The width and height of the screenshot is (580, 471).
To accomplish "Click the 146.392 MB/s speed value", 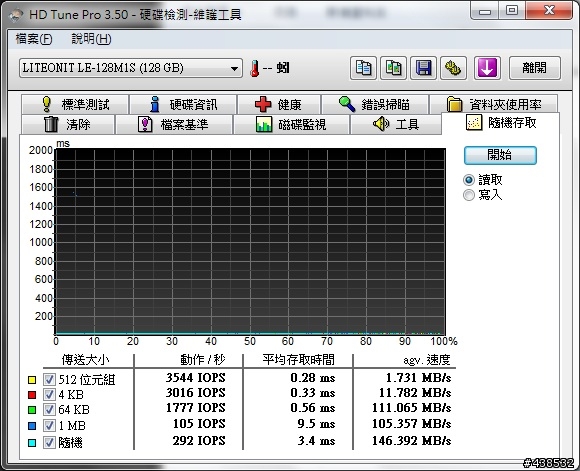I will click(x=412, y=441).
